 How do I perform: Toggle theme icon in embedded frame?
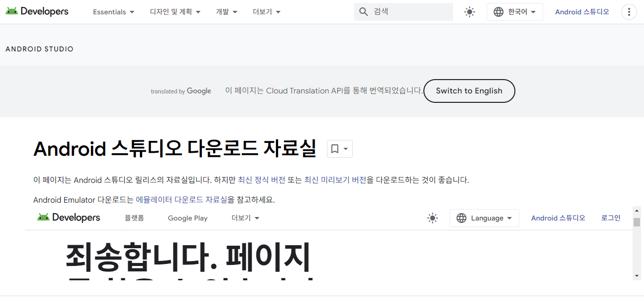coord(433,218)
